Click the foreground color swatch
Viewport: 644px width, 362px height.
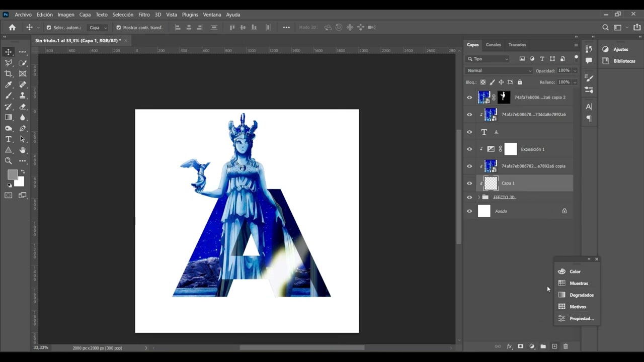tap(12, 174)
